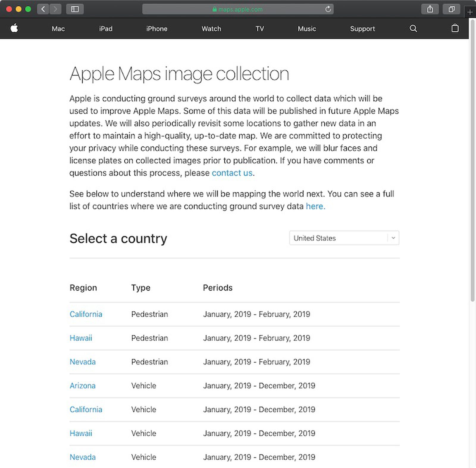Open the Arizona vehicle region link

[82, 386]
